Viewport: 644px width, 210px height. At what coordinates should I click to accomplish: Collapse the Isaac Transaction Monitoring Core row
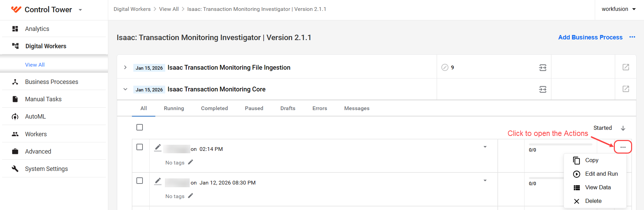click(x=125, y=89)
